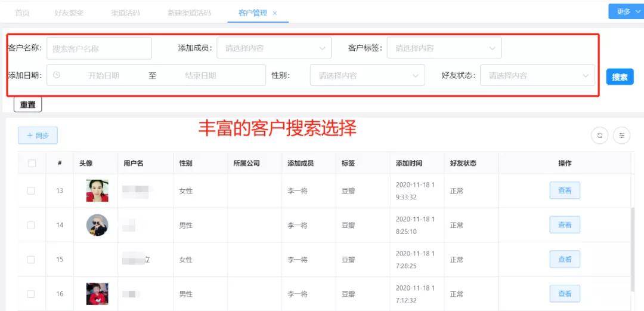Click the refresh icon above the table
Screen dimensions: 644x311
coord(600,136)
